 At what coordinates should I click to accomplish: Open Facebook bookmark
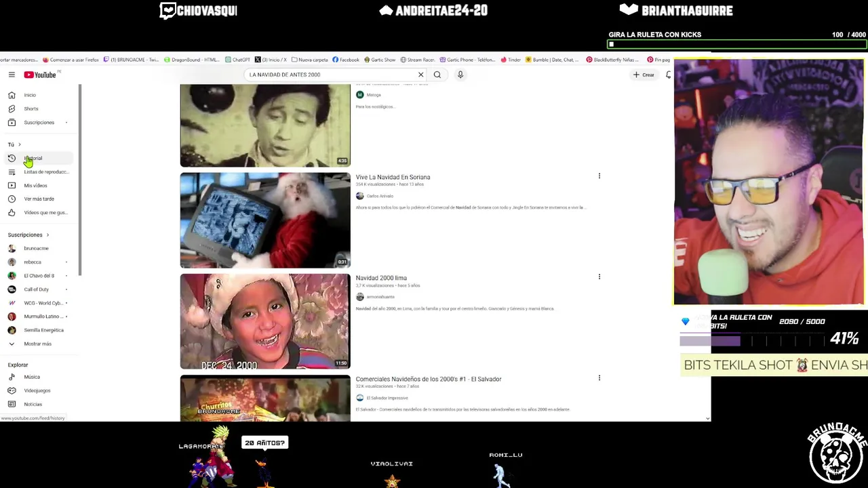pos(346,60)
